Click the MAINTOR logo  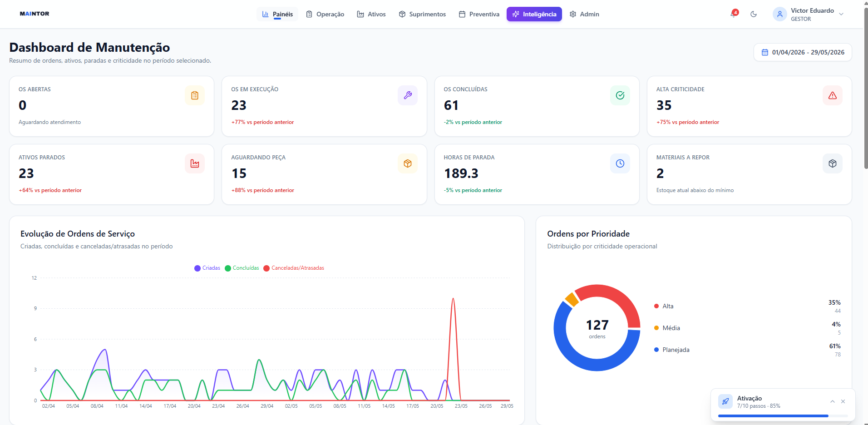pos(35,14)
